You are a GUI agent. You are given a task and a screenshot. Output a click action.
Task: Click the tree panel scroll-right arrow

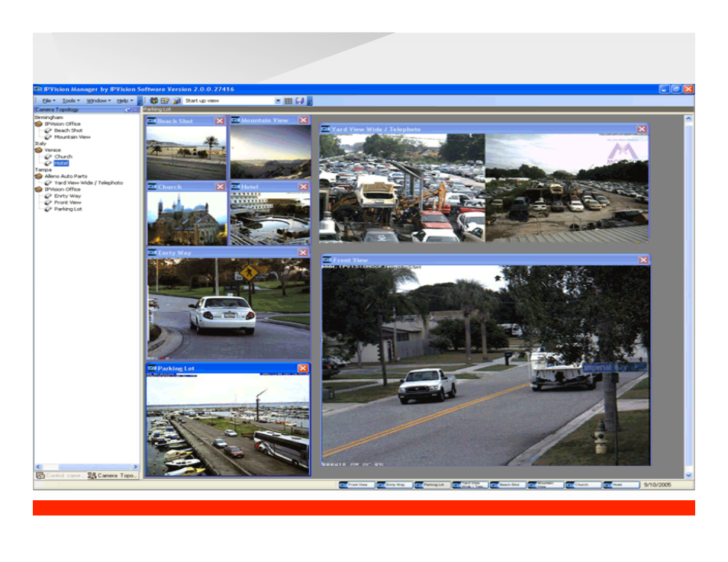(x=136, y=467)
